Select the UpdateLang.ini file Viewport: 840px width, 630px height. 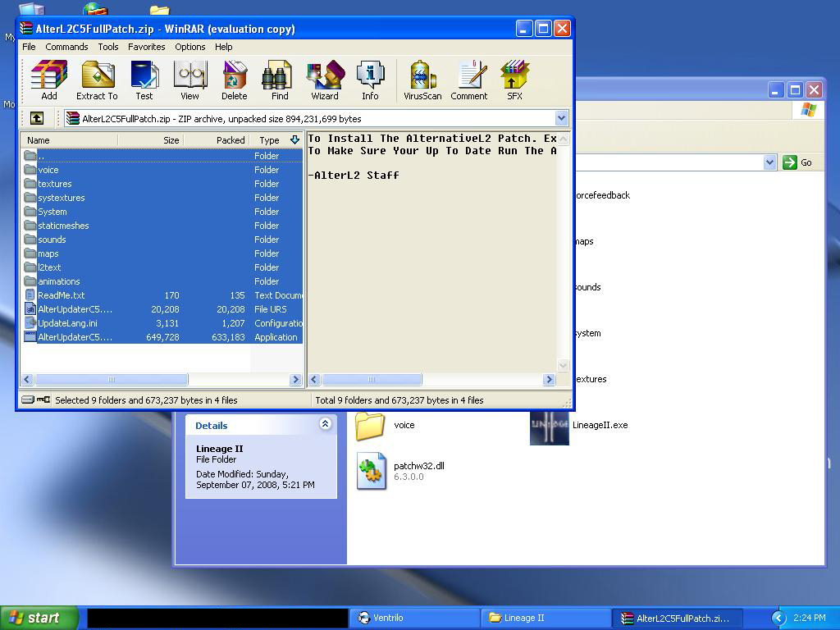point(162,323)
